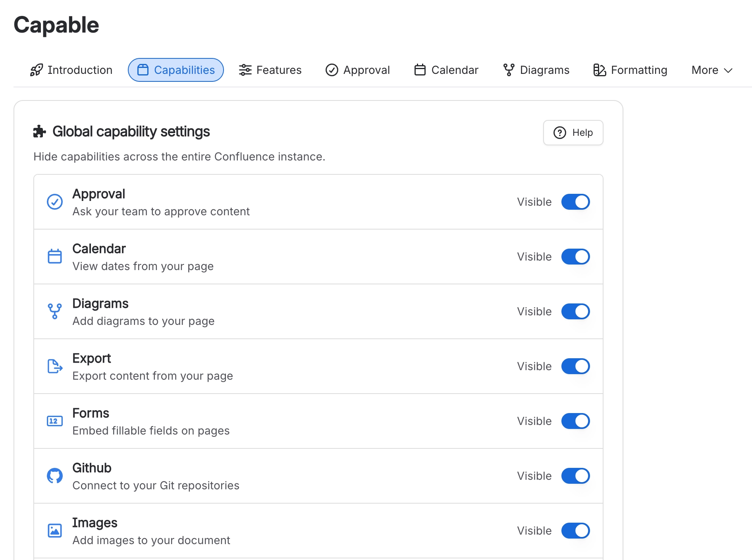Click the puzzle piece icon beside Global capability settings

40,131
